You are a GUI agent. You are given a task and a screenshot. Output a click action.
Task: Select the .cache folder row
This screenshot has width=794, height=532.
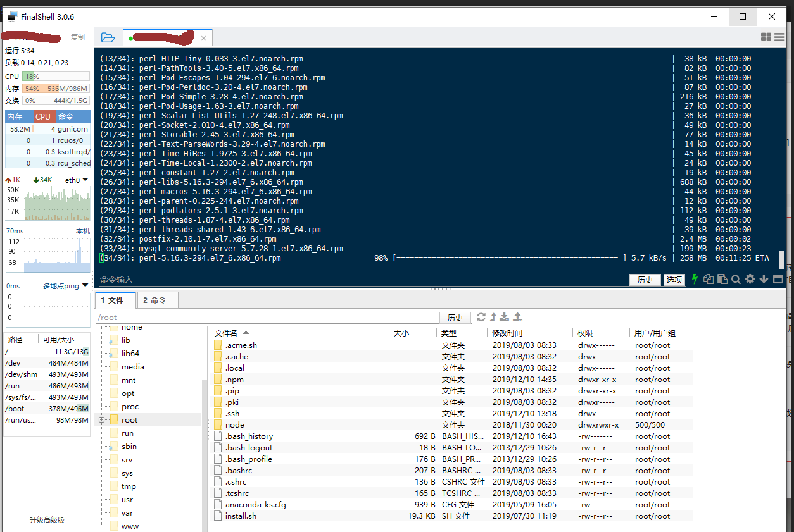[x=452, y=357]
